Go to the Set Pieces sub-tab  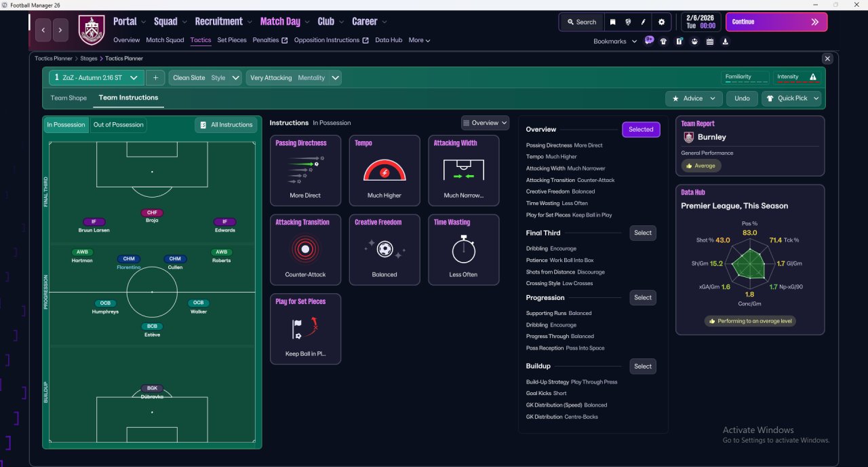click(232, 40)
